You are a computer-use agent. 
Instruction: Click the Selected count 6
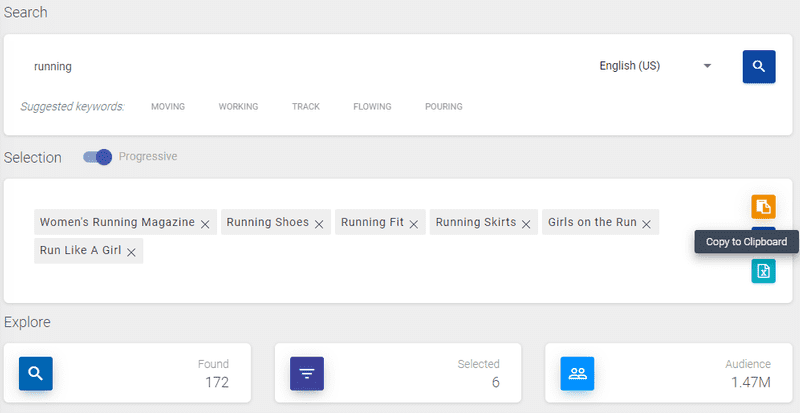click(x=495, y=382)
